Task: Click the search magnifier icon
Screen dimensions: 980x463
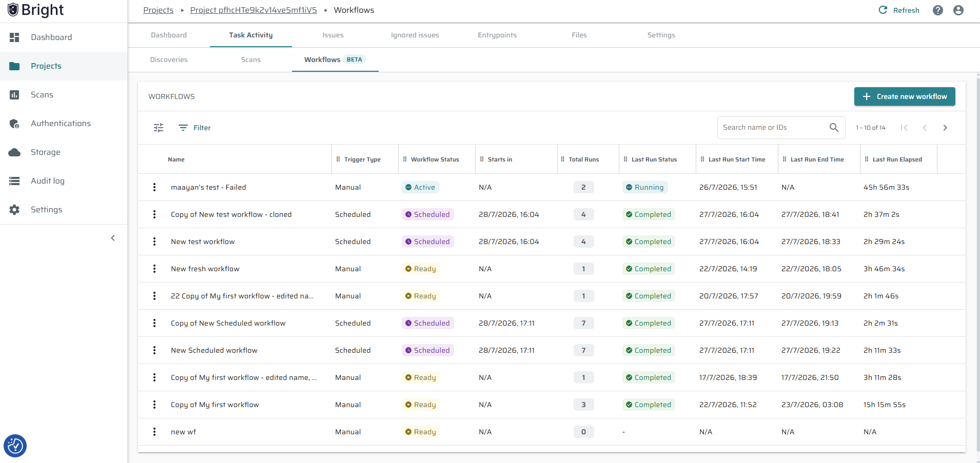Action: click(x=834, y=128)
